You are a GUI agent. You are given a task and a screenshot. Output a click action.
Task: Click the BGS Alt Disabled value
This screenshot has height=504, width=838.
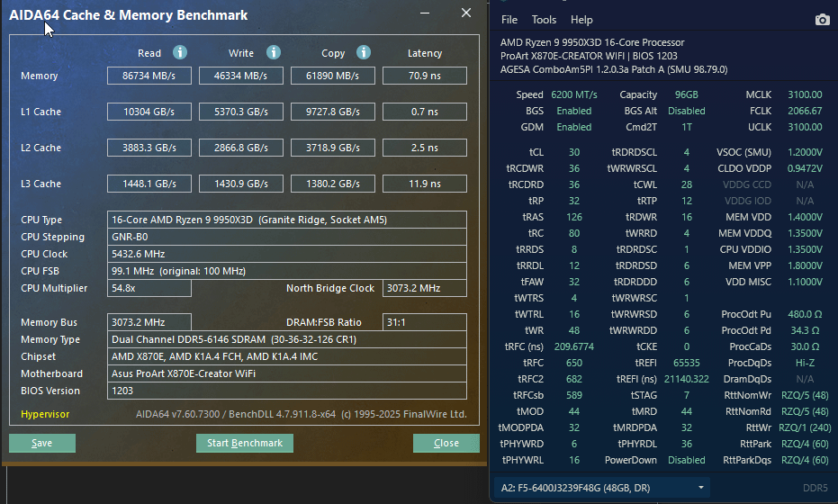[x=686, y=111]
